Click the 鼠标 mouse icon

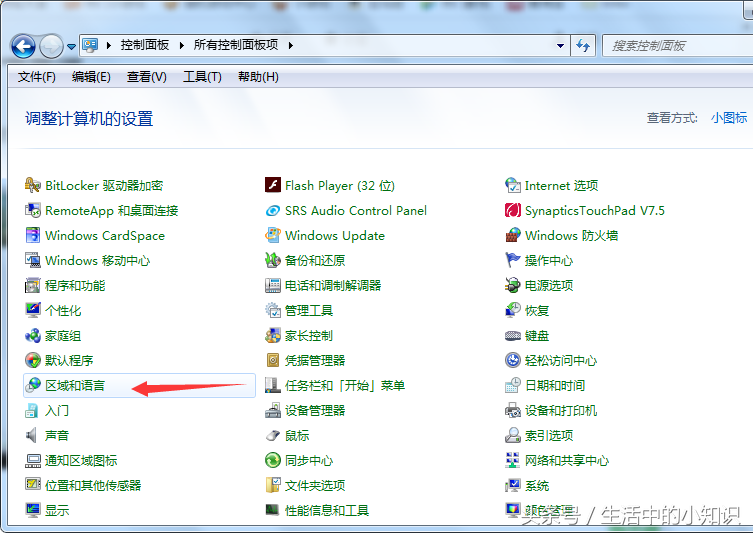[x=273, y=435]
